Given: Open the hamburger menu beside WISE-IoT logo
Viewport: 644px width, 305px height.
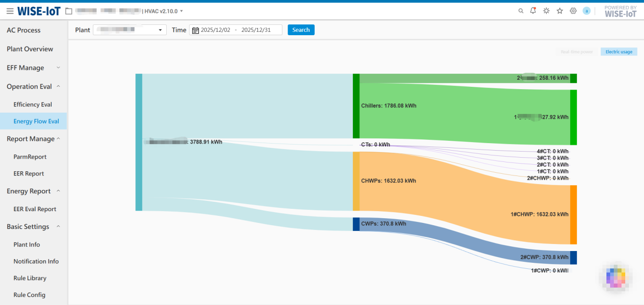Looking at the screenshot, I should tap(10, 11).
